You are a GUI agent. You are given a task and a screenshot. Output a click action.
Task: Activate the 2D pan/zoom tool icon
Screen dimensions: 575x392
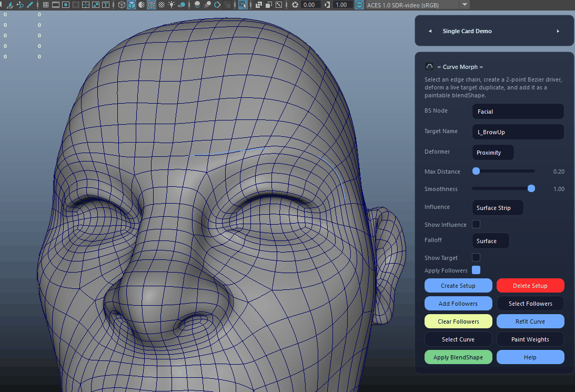20,5
